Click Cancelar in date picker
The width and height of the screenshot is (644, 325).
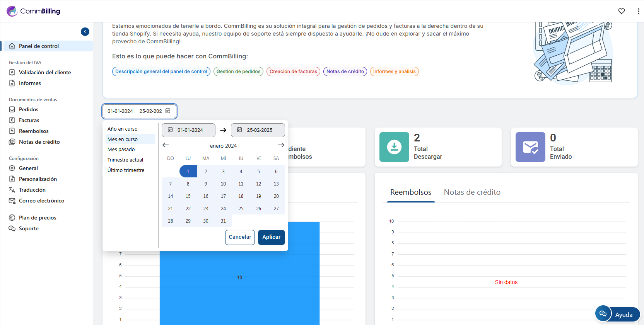[x=240, y=237]
